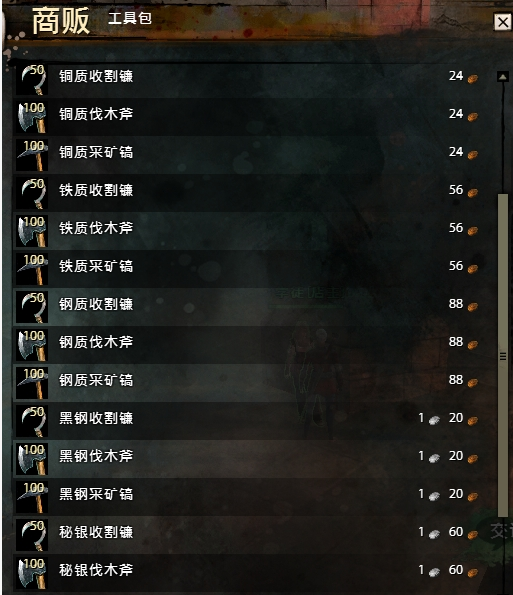Open the 工具包 tab label

[x=130, y=18]
